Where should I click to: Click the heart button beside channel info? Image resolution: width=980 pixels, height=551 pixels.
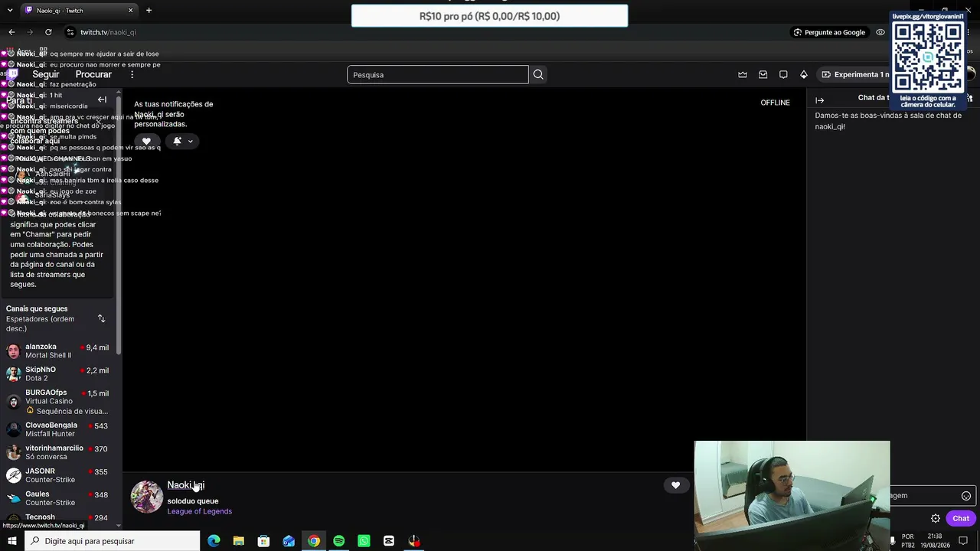pos(675,485)
